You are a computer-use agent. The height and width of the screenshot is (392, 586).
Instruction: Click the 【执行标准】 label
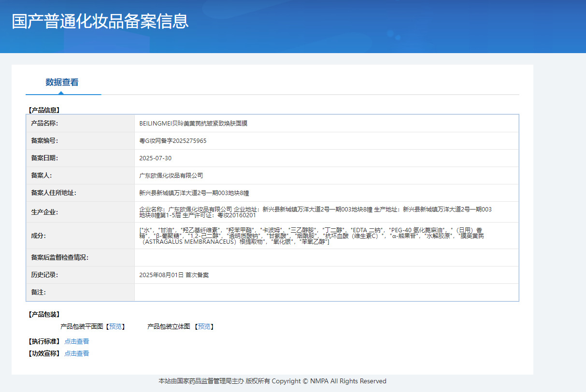[44, 341]
